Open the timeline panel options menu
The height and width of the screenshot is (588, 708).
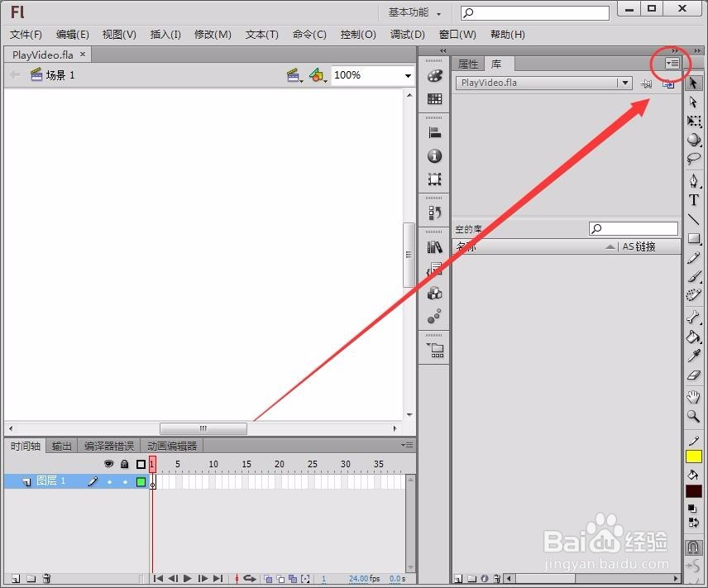[407, 445]
